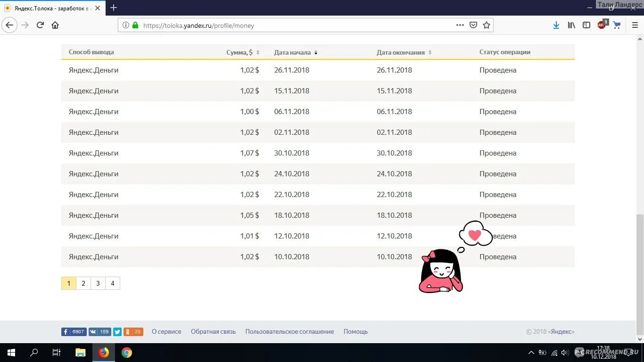This screenshot has width=644, height=362.
Task: Go to page 3 of withdrawals
Action: [x=98, y=283]
